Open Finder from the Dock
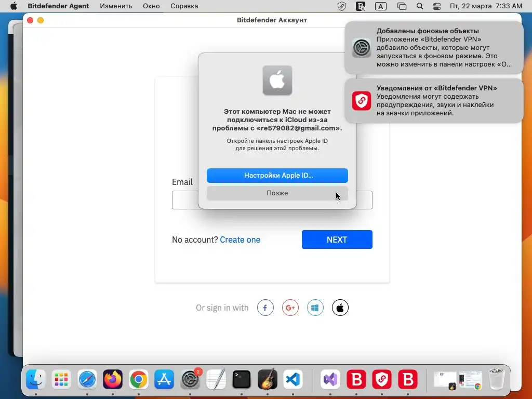 point(36,379)
